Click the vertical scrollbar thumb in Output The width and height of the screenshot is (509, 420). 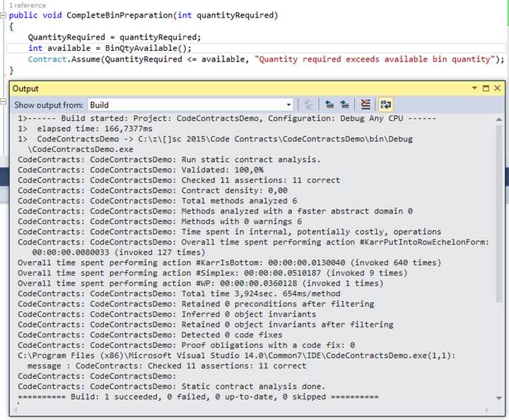499,214
